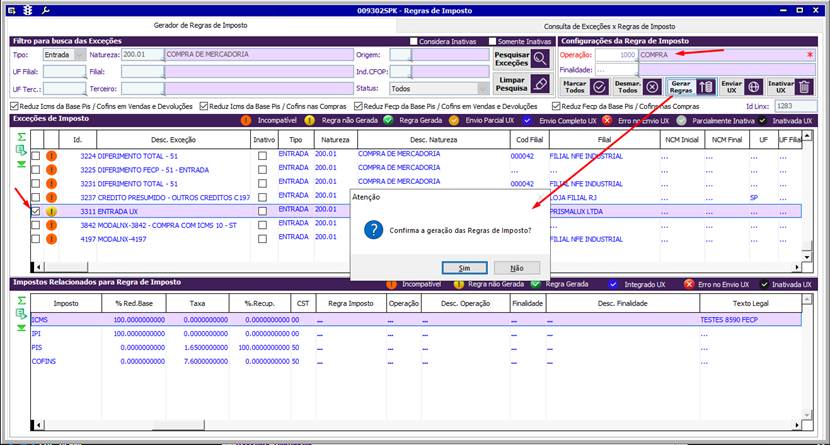This screenshot has width=830, height=445.
Task: Toggle Reduz Icms da Base Pis/Cofins em Vendas e Devoluções
Action: [x=14, y=106]
